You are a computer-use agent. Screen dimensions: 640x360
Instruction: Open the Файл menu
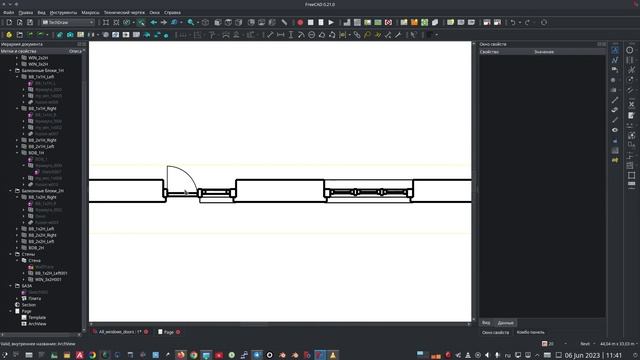click(x=8, y=13)
